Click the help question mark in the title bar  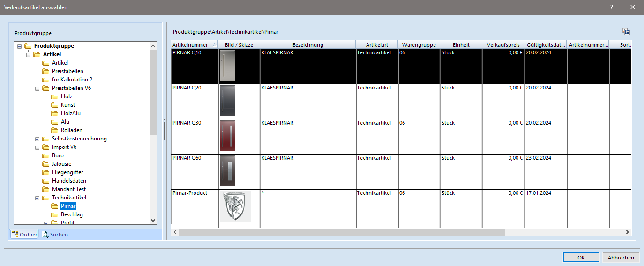(612, 7)
